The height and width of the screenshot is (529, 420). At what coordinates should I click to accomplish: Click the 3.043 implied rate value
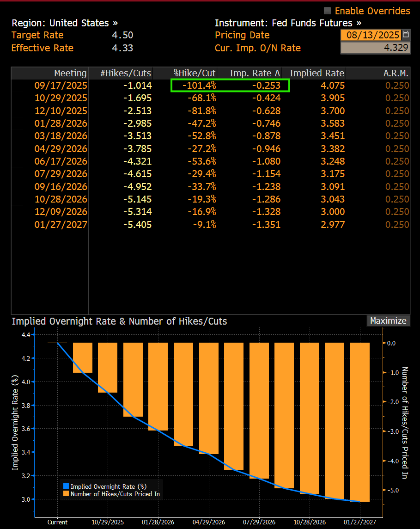[x=333, y=199]
